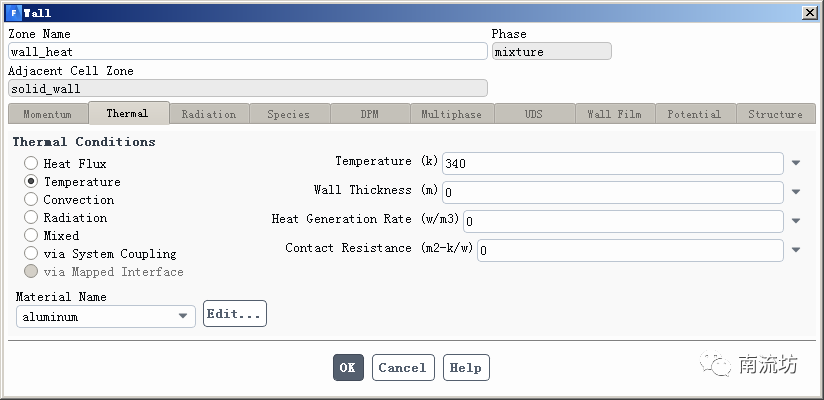Click the Zone Name text field
824x400 pixels.
[247, 51]
